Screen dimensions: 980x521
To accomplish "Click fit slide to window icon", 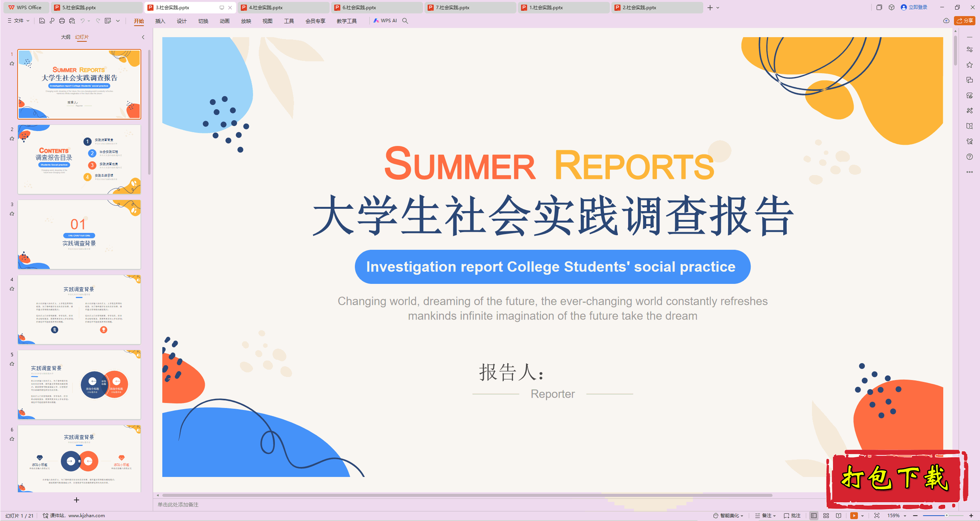I will click(877, 516).
